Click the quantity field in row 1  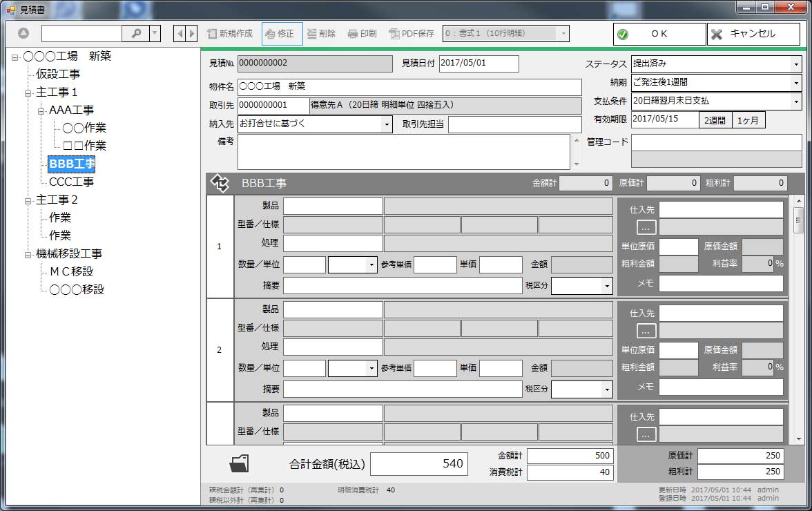(304, 264)
